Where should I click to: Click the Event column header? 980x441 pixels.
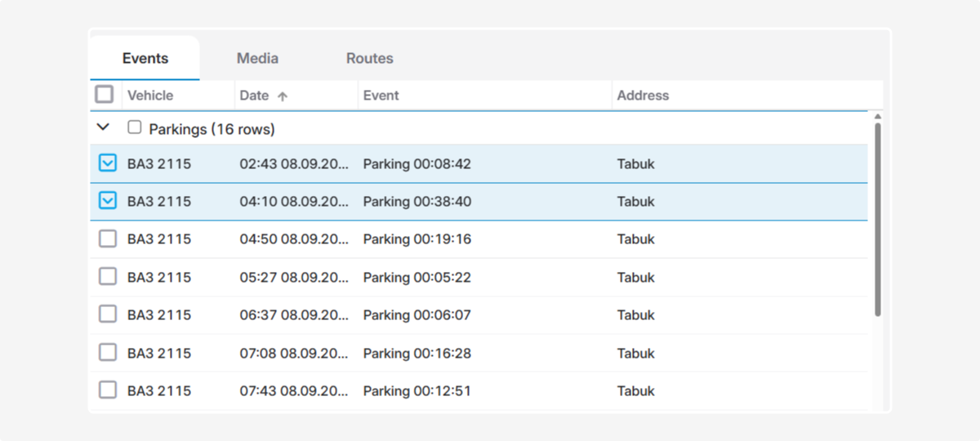(x=381, y=96)
